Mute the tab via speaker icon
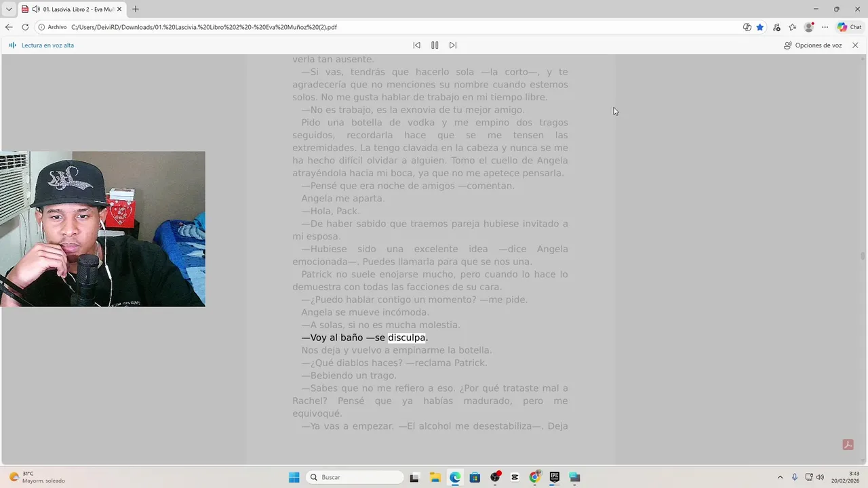 (x=36, y=9)
